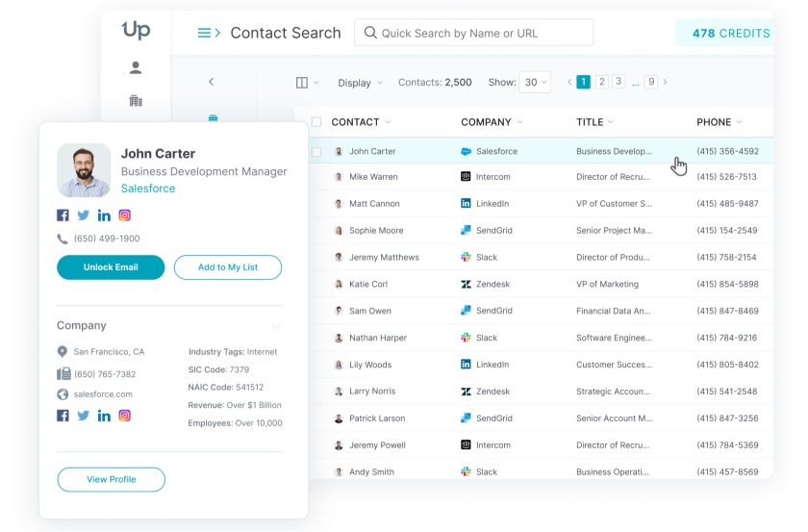Click the magnifier icon in quick search
The width and height of the screenshot is (808, 532).
tap(370, 33)
